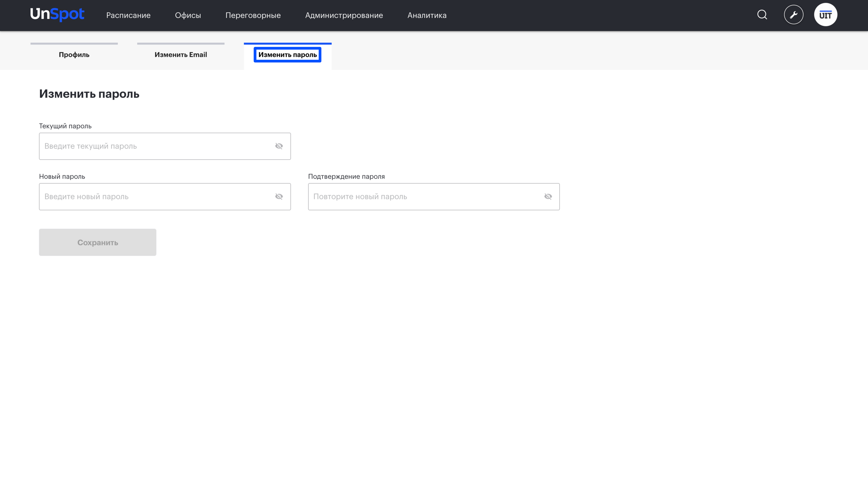
Task: Focus the Введите текущий пароль field
Action: tap(165, 146)
